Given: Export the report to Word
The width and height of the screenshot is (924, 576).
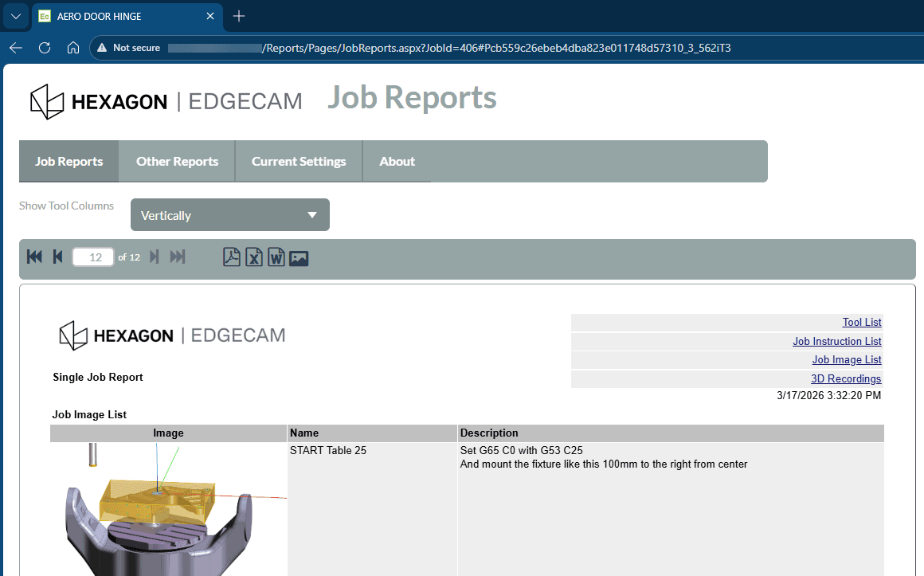Looking at the screenshot, I should point(276,257).
